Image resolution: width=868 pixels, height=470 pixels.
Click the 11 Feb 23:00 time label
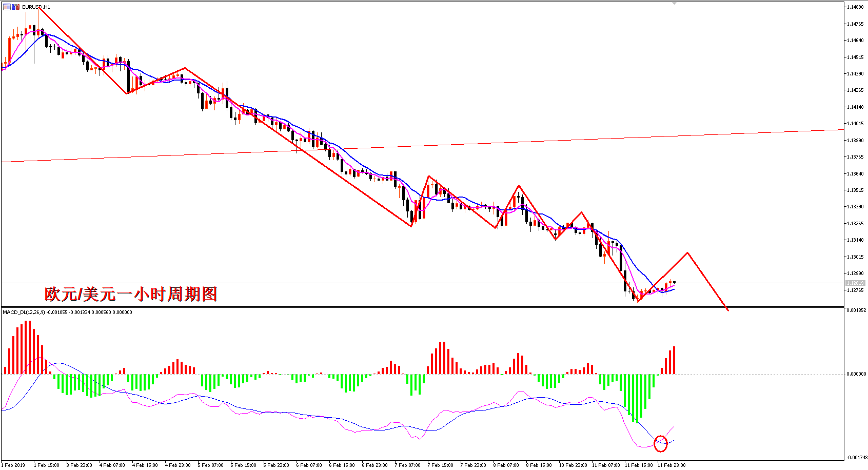point(672,465)
